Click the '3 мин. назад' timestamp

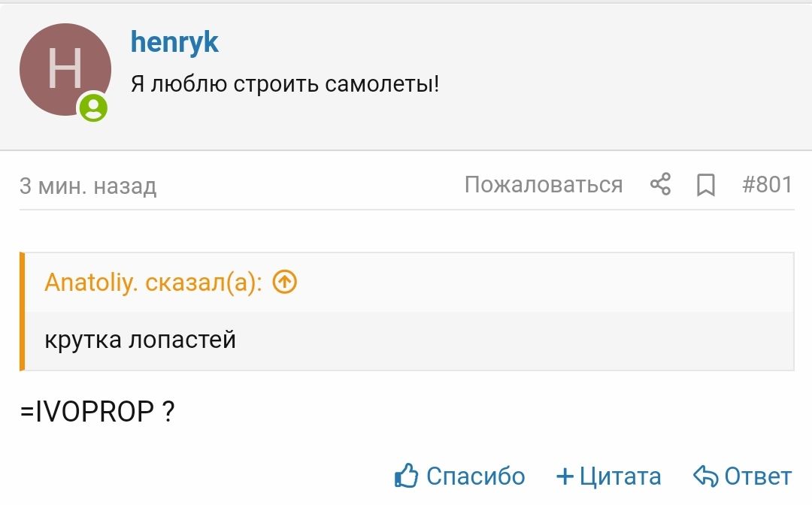point(88,185)
